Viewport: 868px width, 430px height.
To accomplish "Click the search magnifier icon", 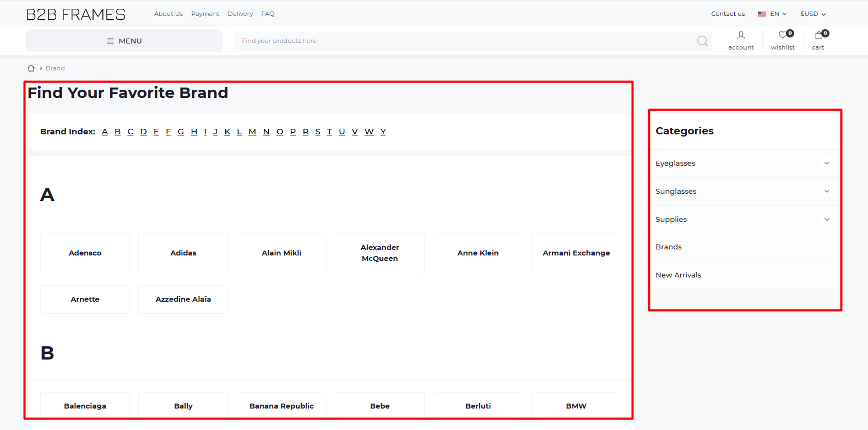I will tap(702, 41).
